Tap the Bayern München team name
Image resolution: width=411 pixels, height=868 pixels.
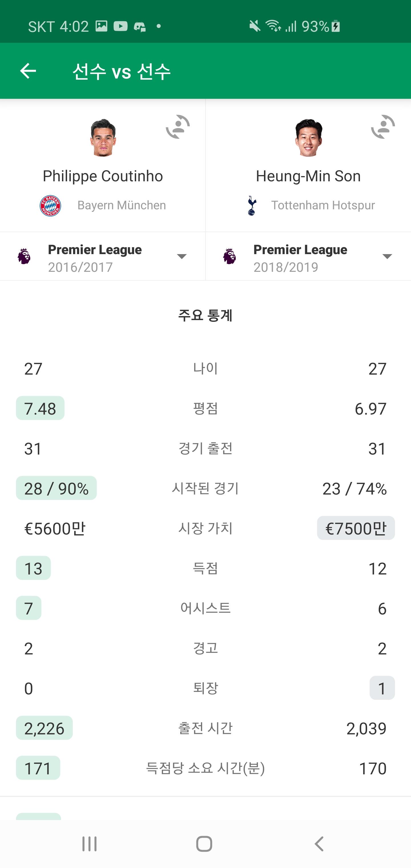[122, 205]
